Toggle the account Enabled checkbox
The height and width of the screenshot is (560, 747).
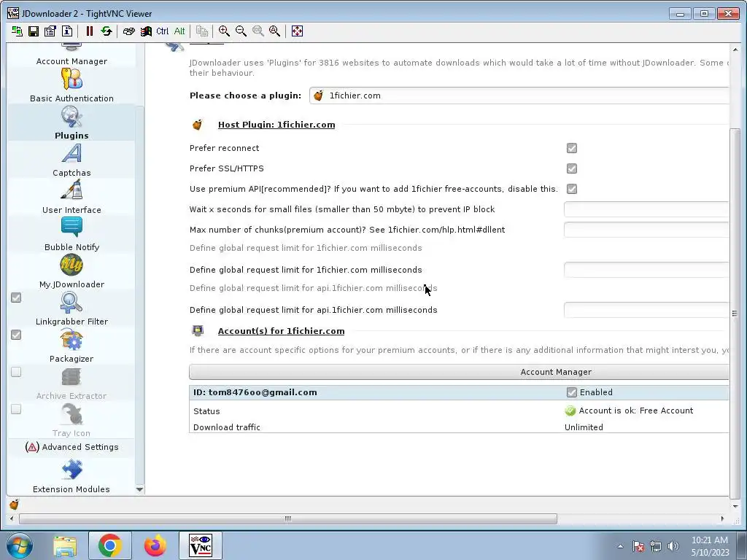point(572,392)
